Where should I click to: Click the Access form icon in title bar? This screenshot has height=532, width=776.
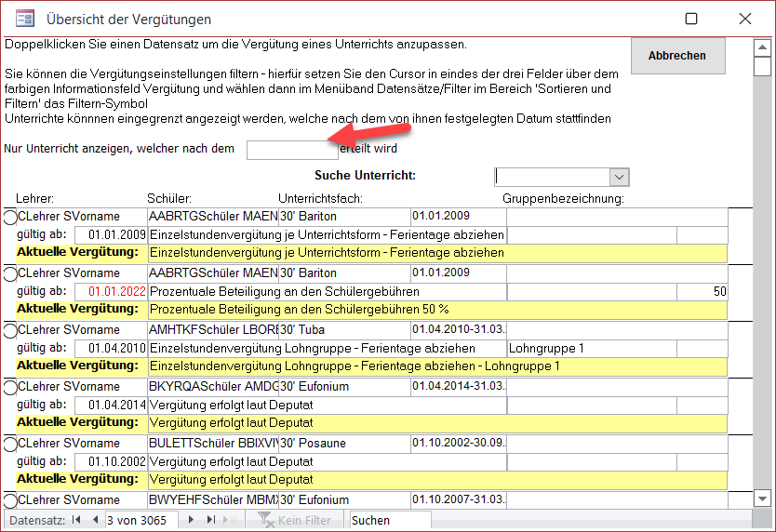(x=25, y=19)
